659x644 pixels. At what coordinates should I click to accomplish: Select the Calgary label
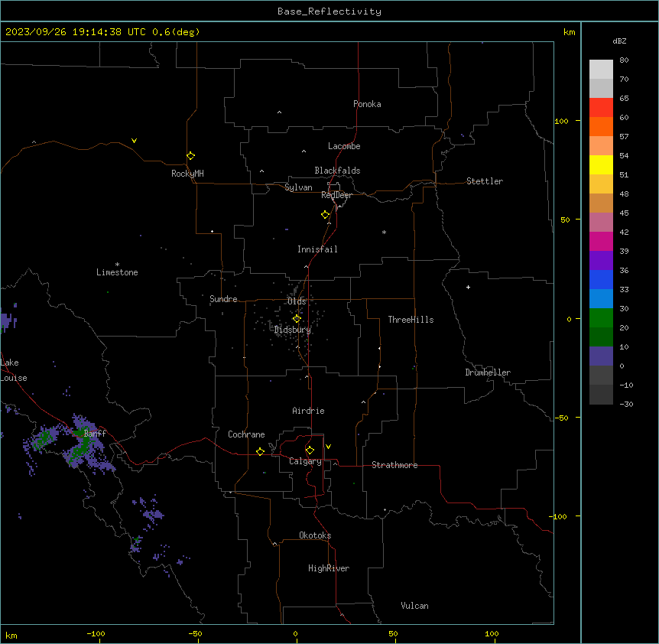click(305, 461)
